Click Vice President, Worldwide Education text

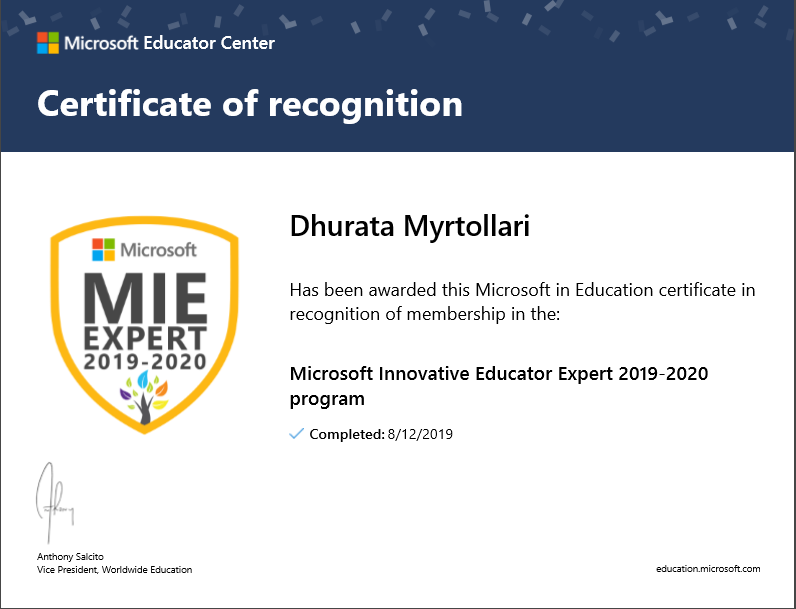[114, 570]
